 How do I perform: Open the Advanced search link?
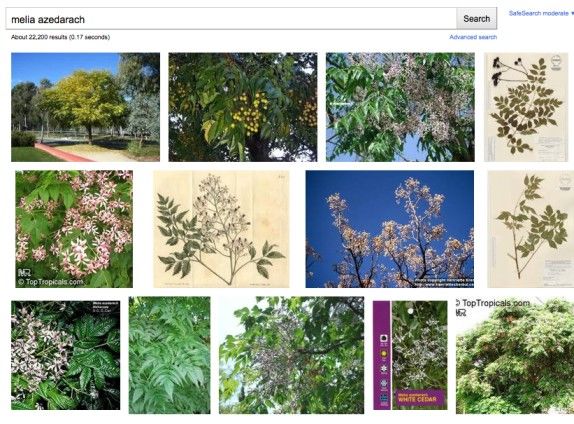tap(473, 37)
